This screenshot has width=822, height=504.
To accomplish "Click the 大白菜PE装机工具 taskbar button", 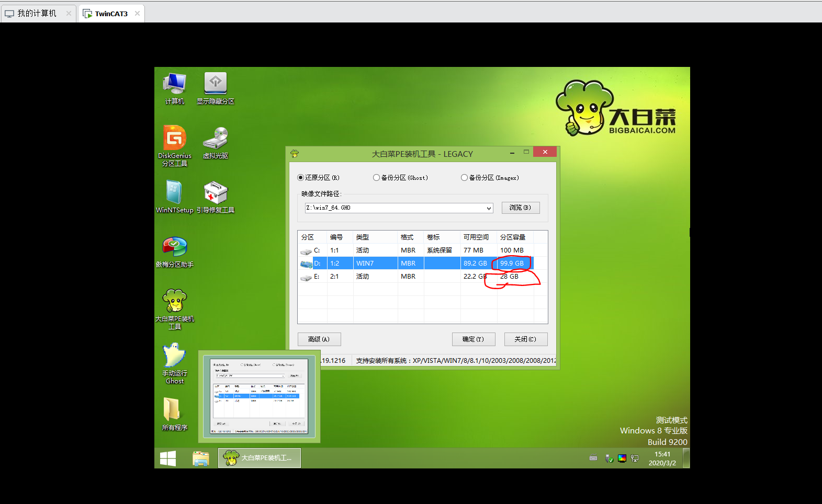I will pos(260,458).
